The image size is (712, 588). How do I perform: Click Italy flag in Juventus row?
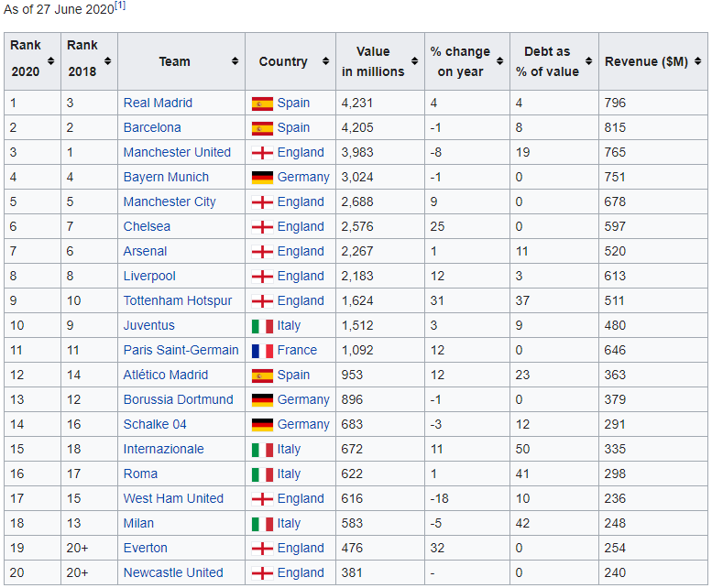[x=262, y=326]
